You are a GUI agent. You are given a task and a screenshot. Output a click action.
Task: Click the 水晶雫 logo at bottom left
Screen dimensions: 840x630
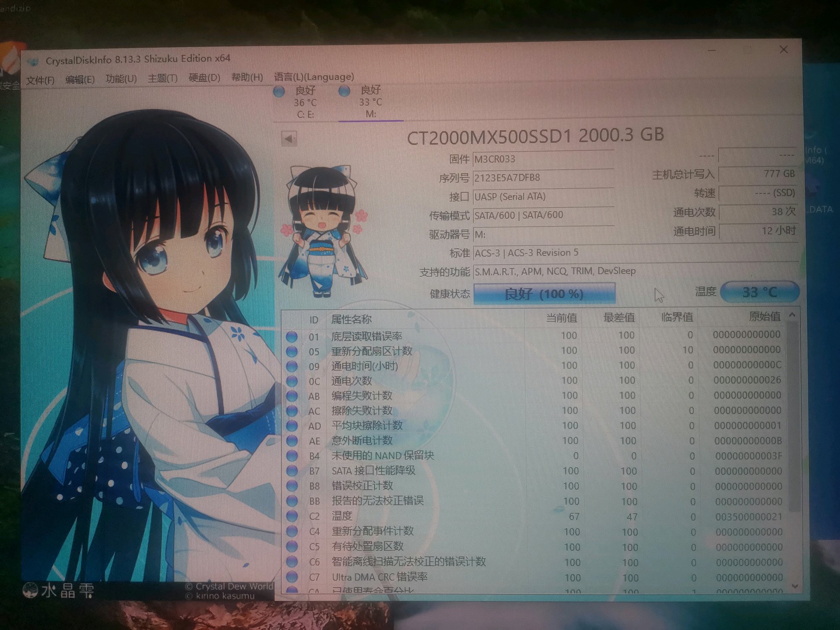coord(58,591)
